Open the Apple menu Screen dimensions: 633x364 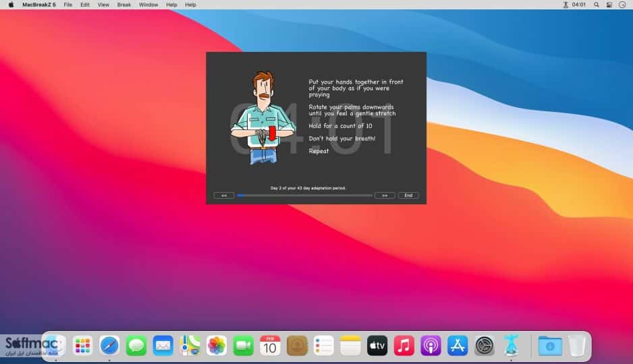pos(11,5)
